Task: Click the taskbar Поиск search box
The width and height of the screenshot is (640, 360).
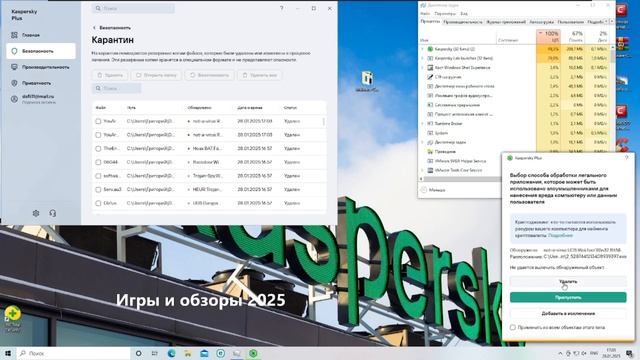Action: click(x=73, y=353)
